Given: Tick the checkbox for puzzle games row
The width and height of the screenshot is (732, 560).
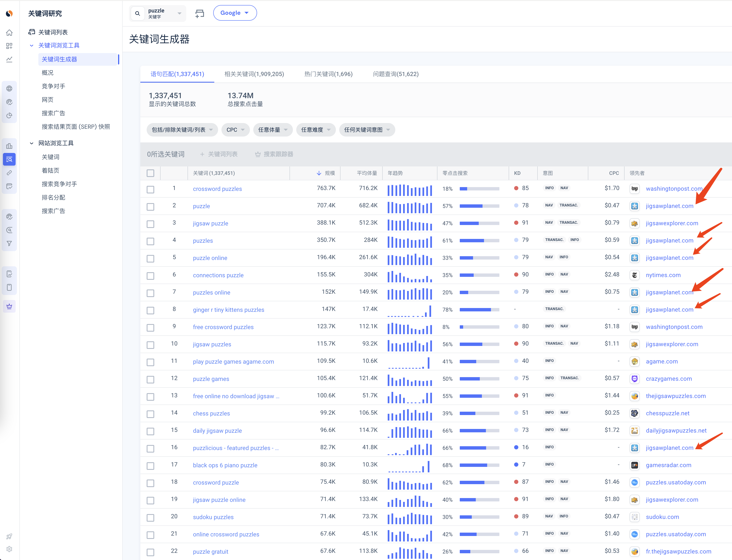Looking at the screenshot, I should [x=150, y=379].
